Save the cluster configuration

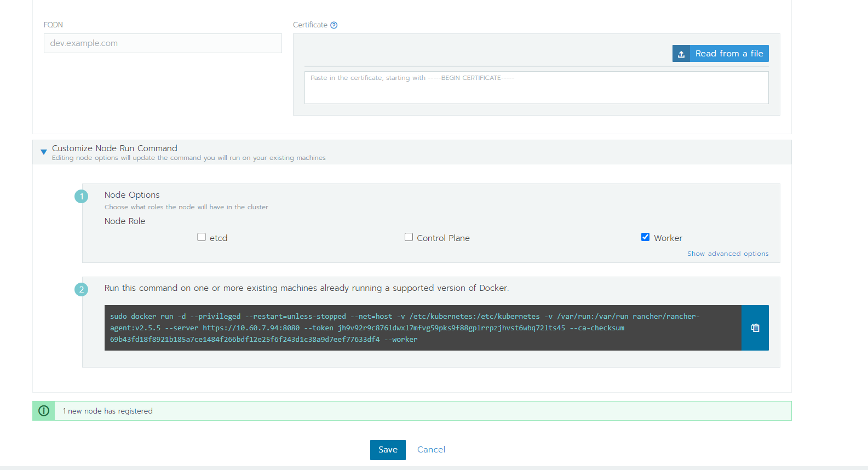coord(388,450)
